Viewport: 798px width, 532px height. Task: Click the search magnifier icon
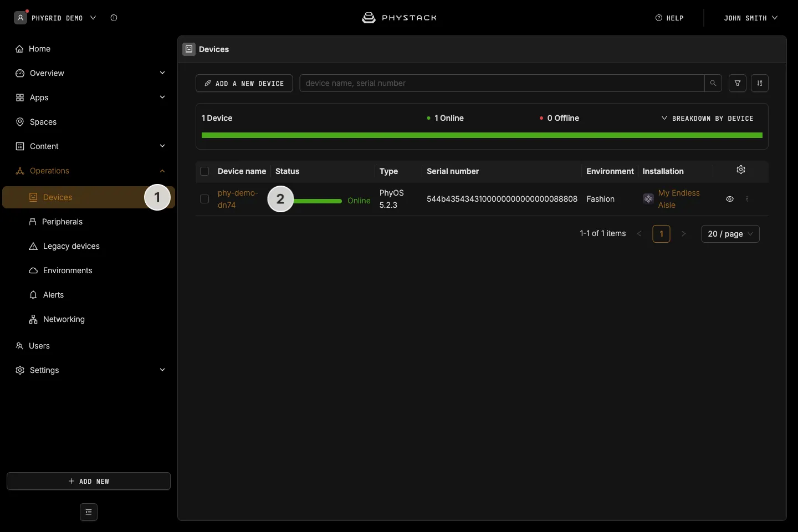coord(713,83)
